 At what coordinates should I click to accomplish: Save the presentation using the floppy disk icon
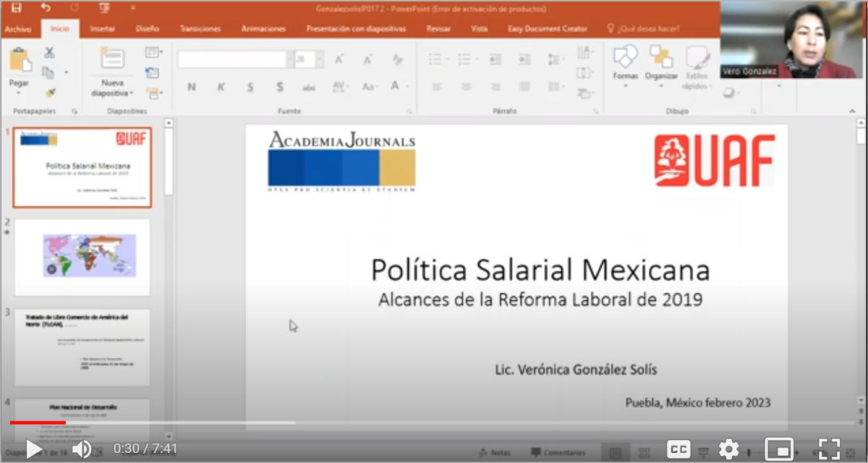pos(16,8)
